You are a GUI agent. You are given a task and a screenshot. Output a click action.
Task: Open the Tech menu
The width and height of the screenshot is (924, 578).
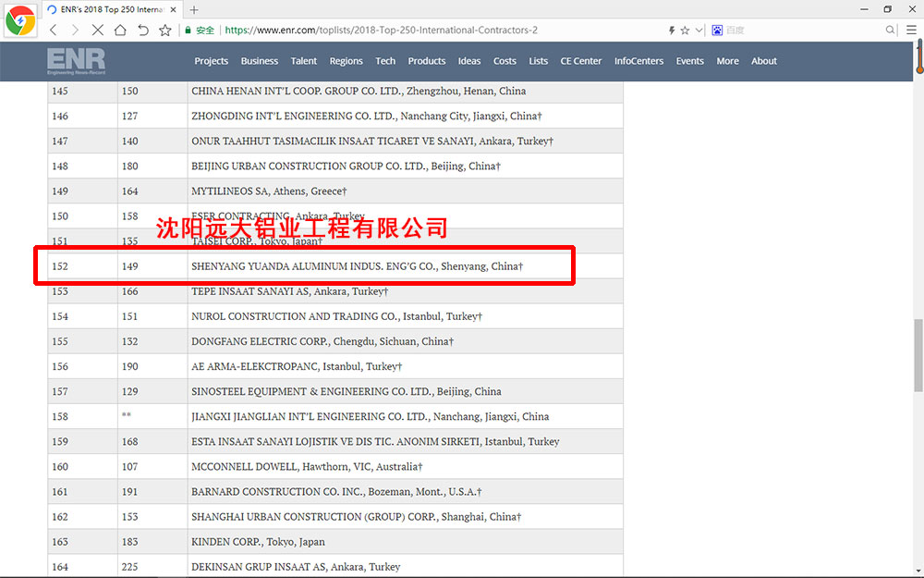pos(385,61)
